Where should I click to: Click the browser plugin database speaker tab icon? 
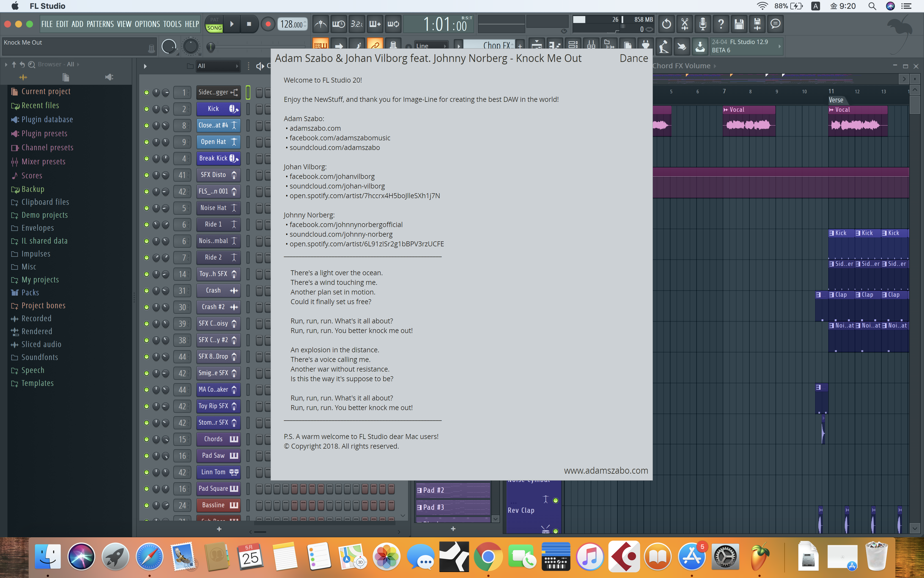[x=109, y=77]
